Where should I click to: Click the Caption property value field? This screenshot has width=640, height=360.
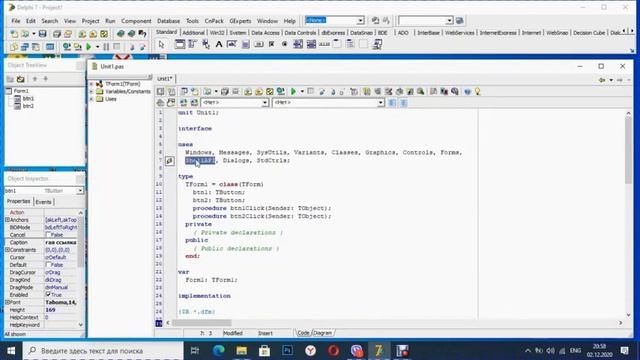coord(60,242)
